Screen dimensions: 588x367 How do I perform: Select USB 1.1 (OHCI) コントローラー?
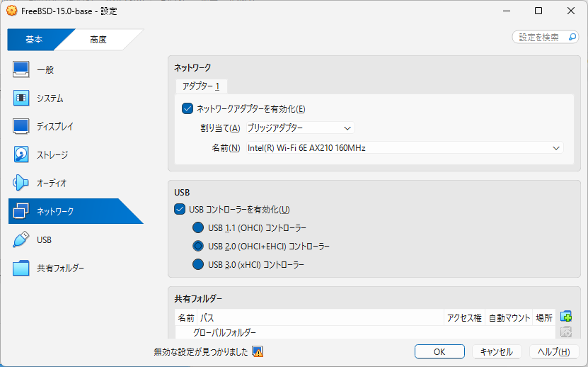pyautogui.click(x=198, y=227)
